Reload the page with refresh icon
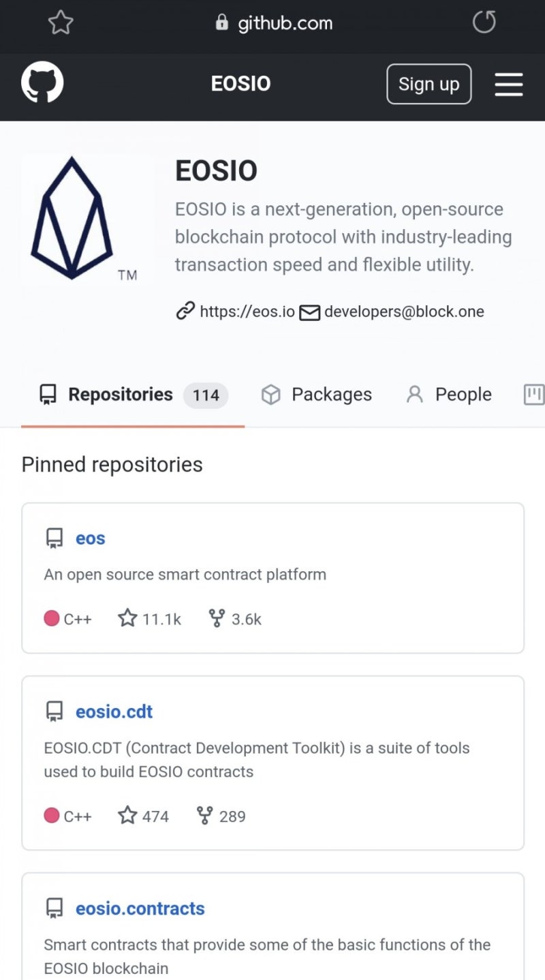545x980 pixels. pyautogui.click(x=484, y=23)
